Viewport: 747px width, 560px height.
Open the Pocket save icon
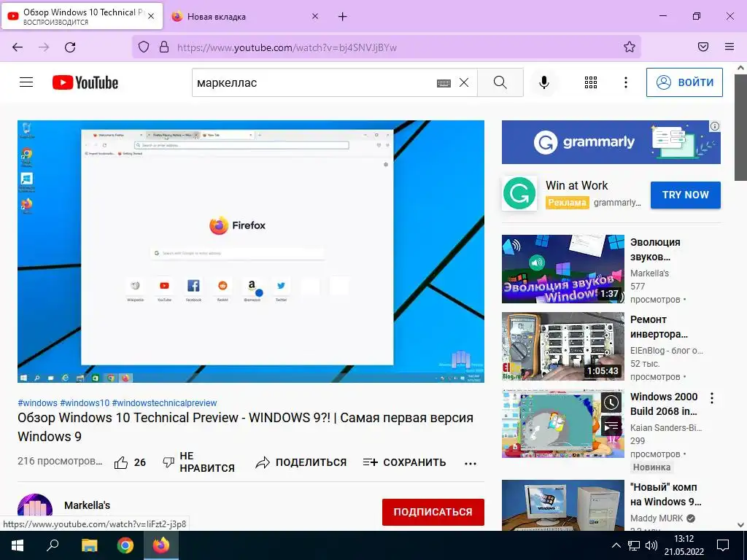click(x=703, y=47)
